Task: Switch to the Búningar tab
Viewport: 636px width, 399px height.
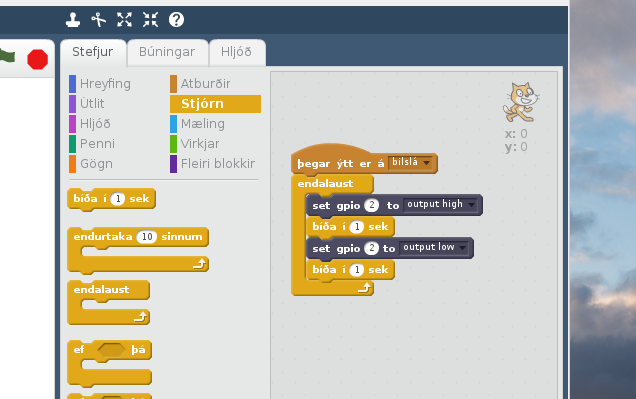Action: (167, 52)
